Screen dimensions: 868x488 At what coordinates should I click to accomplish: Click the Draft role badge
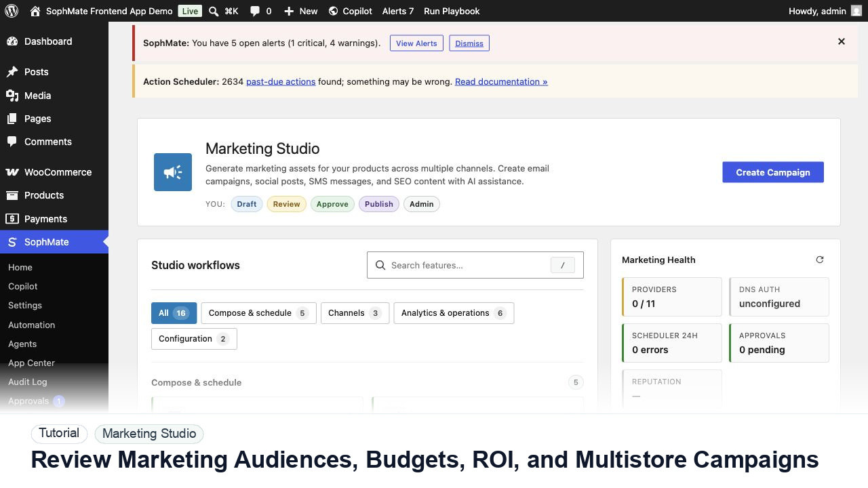point(247,204)
